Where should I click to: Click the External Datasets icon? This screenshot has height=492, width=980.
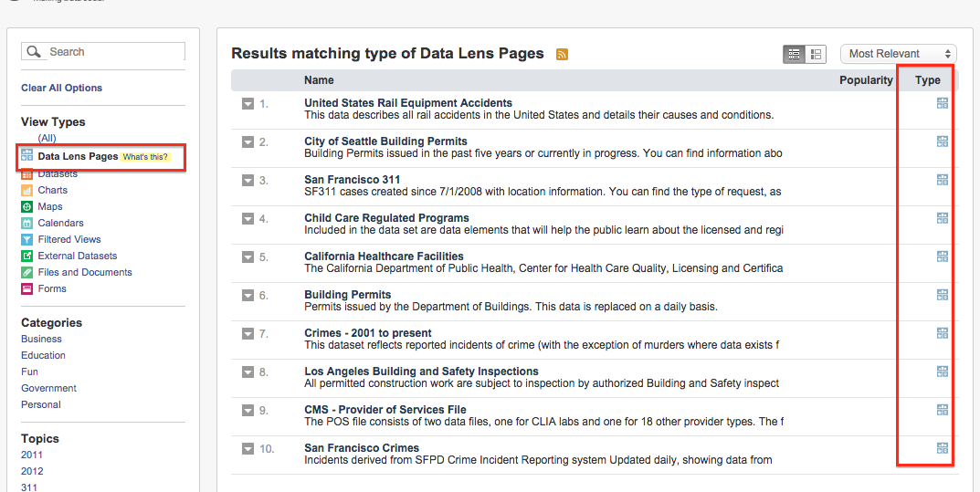point(26,256)
